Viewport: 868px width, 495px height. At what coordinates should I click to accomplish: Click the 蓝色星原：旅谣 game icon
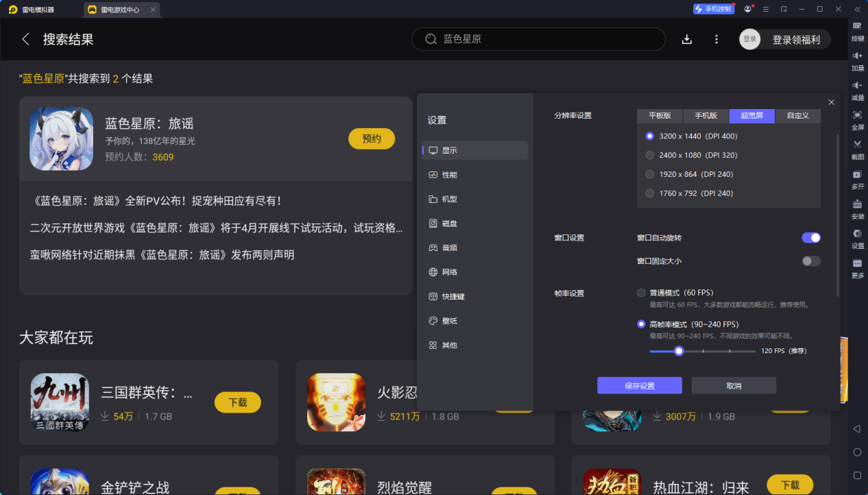(61, 138)
